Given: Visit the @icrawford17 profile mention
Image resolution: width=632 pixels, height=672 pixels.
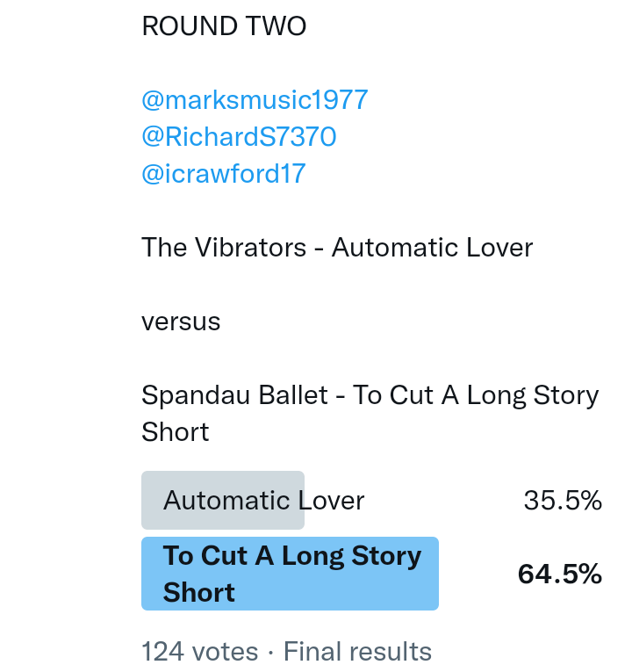Looking at the screenshot, I should tap(223, 173).
